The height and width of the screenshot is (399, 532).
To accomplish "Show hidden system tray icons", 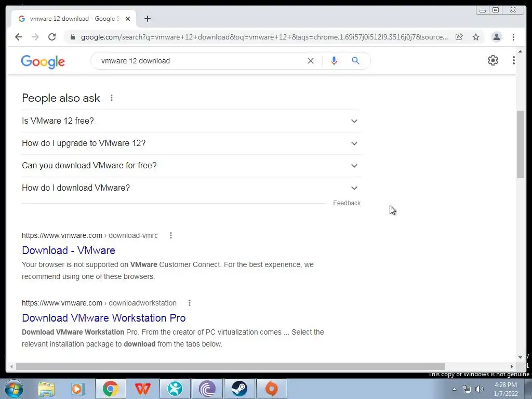I will (454, 389).
